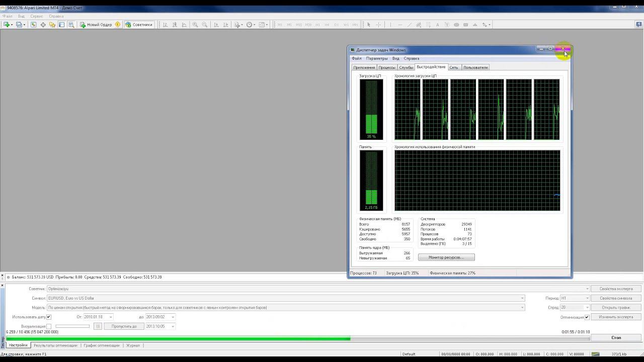Toggle the Советники auto-trading button
644x362 pixels.
click(x=139, y=25)
